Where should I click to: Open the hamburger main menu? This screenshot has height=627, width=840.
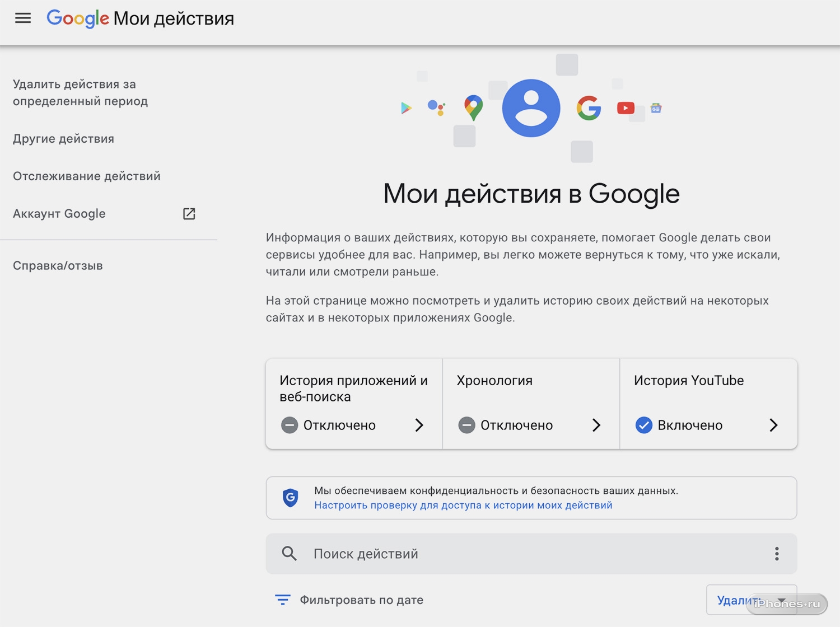pyautogui.click(x=23, y=18)
